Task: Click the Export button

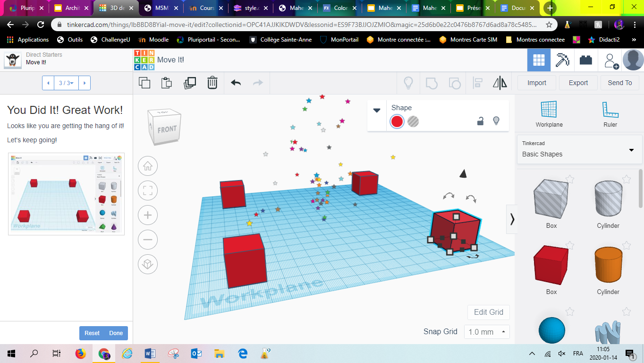Action: click(578, 83)
